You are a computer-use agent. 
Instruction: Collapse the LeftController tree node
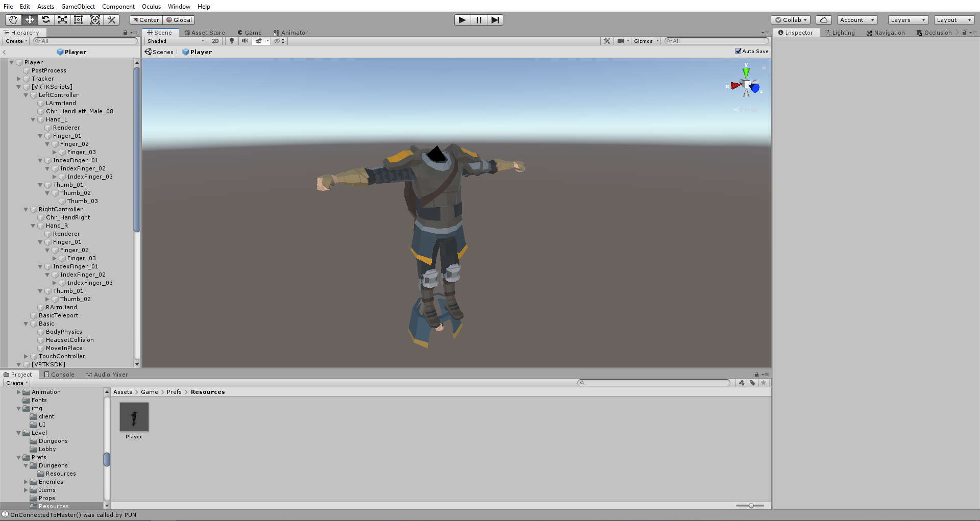pyautogui.click(x=26, y=95)
